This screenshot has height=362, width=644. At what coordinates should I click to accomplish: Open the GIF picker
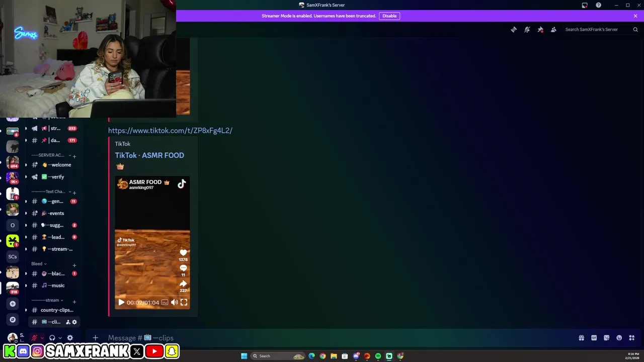tap(594, 338)
